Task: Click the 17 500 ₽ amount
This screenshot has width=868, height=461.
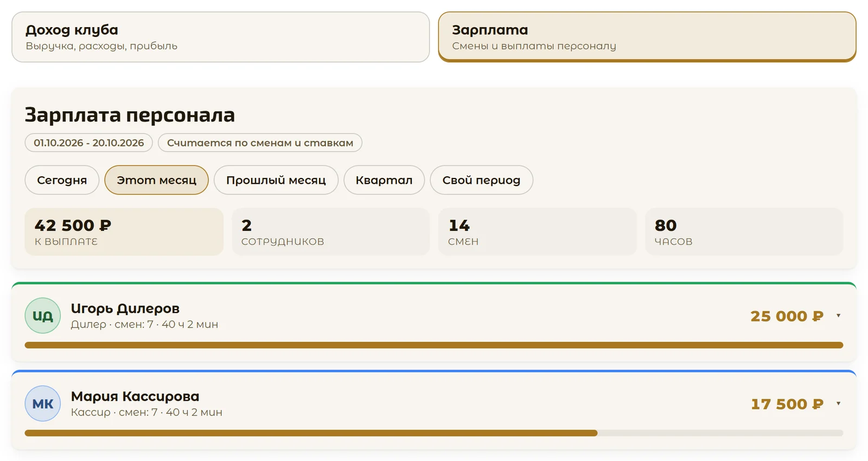Action: click(787, 404)
